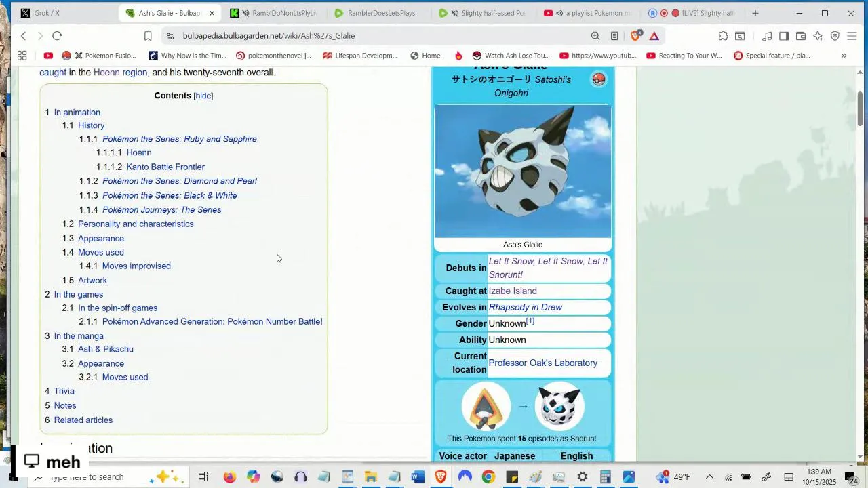868x488 pixels.
Task: Switch to a playlist Pokemon tab
Action: click(x=588, y=13)
